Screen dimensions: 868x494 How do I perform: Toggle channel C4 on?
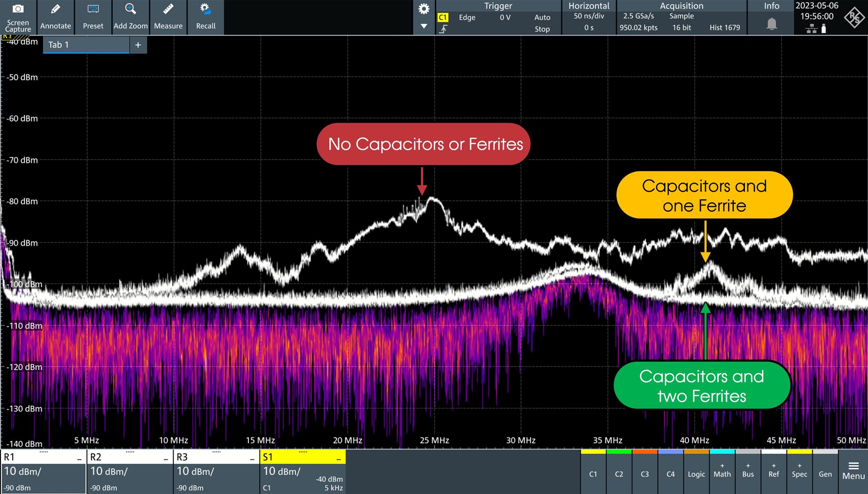(x=671, y=473)
